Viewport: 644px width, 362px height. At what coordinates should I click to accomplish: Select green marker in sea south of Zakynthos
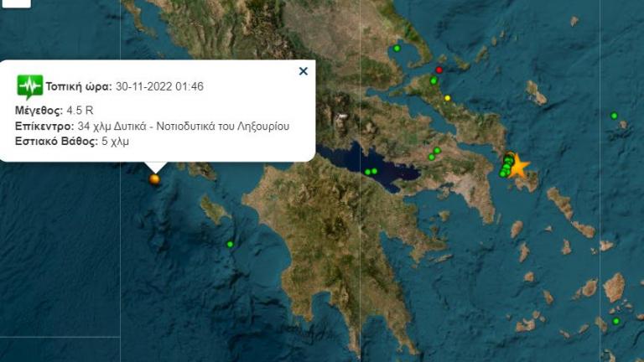pyautogui.click(x=230, y=244)
